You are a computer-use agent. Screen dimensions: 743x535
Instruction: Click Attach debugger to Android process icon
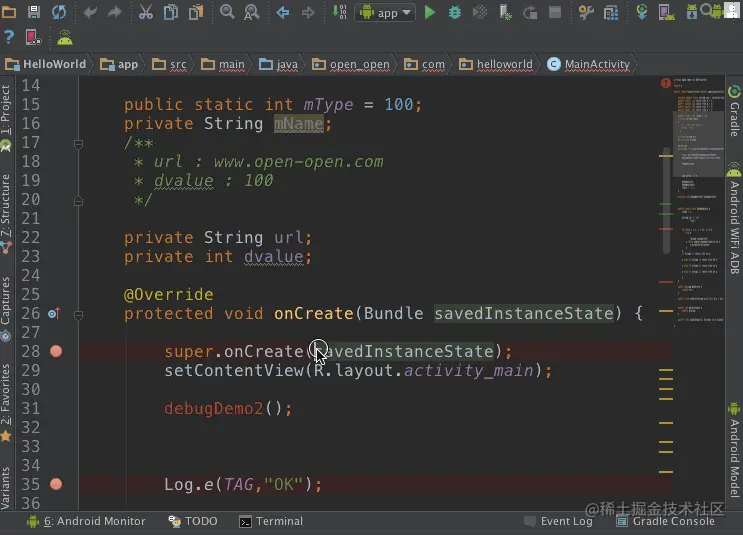coord(505,12)
